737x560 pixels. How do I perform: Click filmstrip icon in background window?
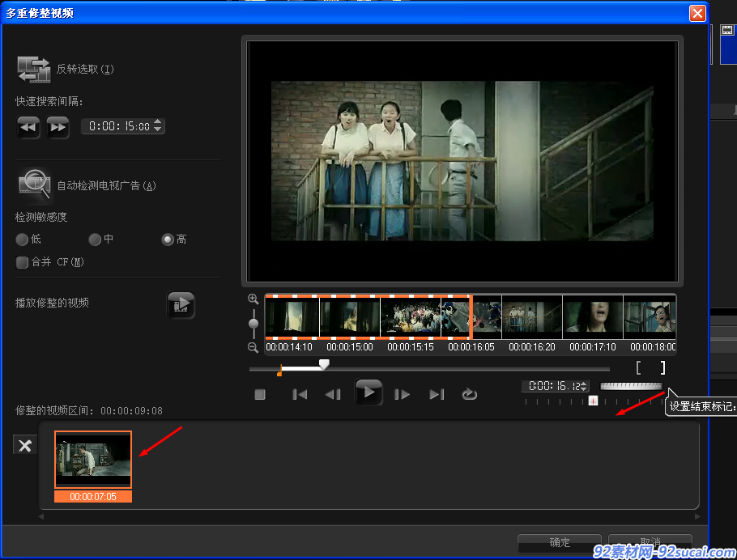point(727,31)
